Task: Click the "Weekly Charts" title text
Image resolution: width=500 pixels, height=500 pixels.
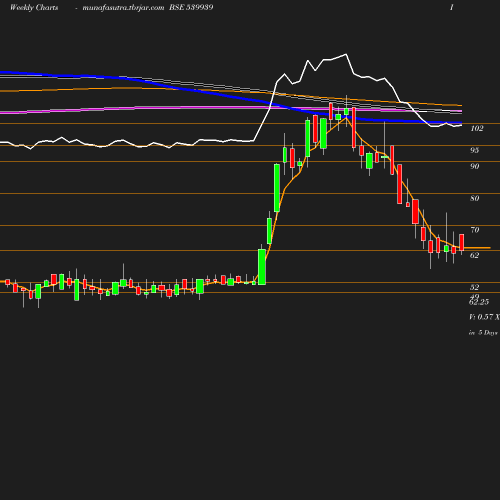Action: click(34, 8)
